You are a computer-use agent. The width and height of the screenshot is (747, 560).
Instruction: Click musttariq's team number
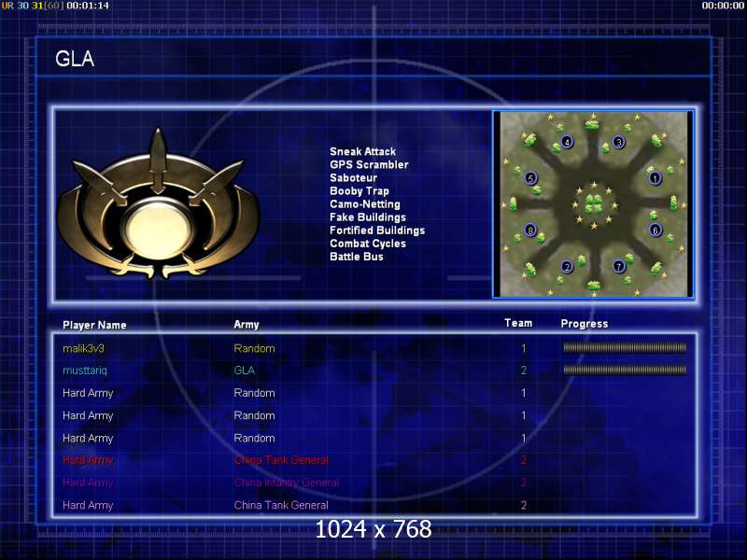click(524, 371)
